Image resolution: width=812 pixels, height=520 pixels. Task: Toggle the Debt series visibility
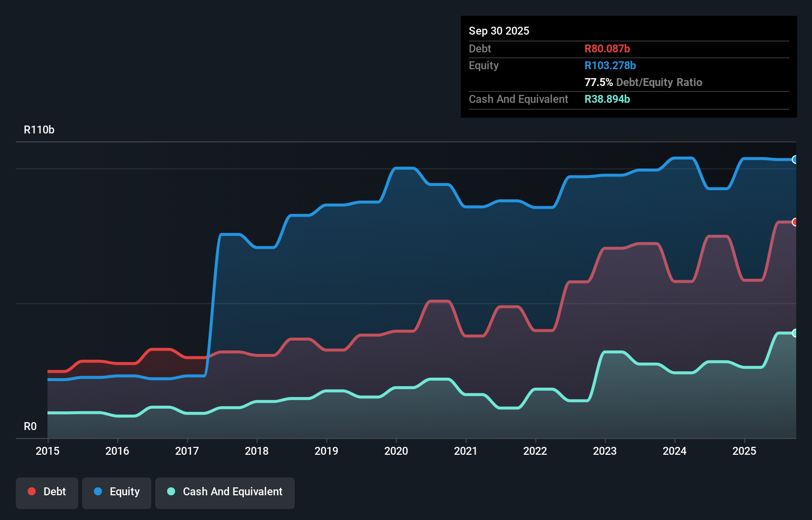(47, 492)
